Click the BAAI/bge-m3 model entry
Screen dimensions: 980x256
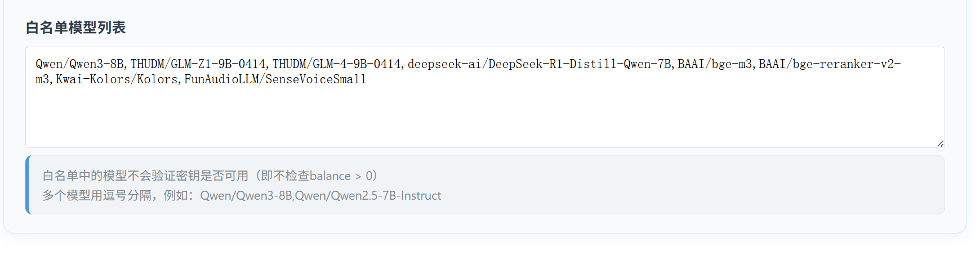pos(715,64)
